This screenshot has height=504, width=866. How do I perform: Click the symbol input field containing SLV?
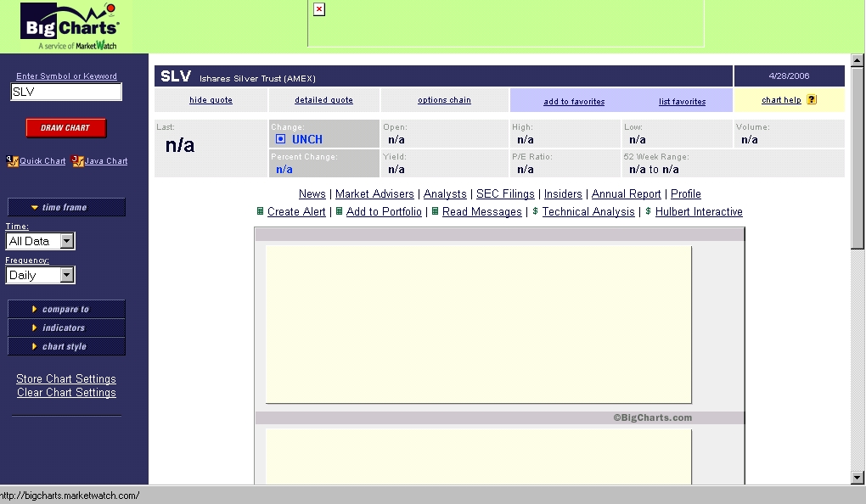point(66,92)
